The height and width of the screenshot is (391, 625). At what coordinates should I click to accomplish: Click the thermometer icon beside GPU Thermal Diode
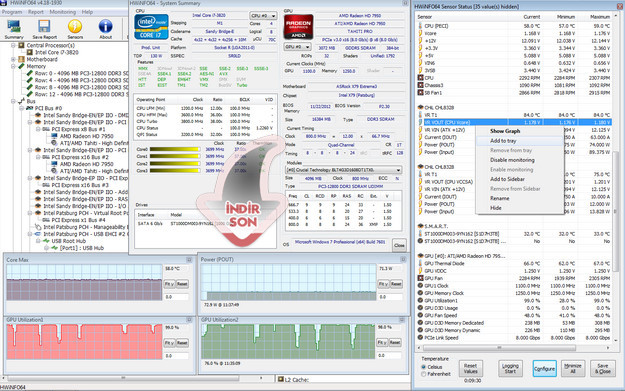coord(420,263)
